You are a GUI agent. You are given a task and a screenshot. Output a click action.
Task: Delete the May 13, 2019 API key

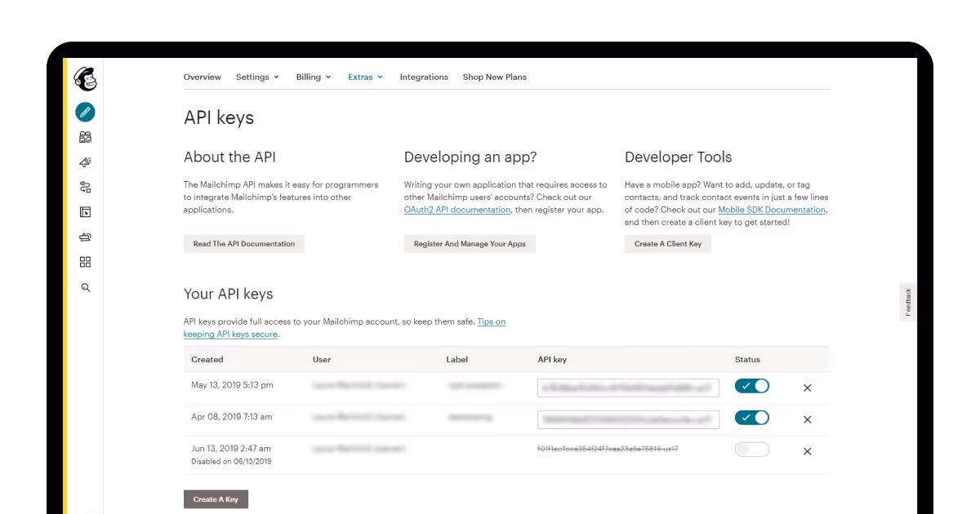click(807, 388)
